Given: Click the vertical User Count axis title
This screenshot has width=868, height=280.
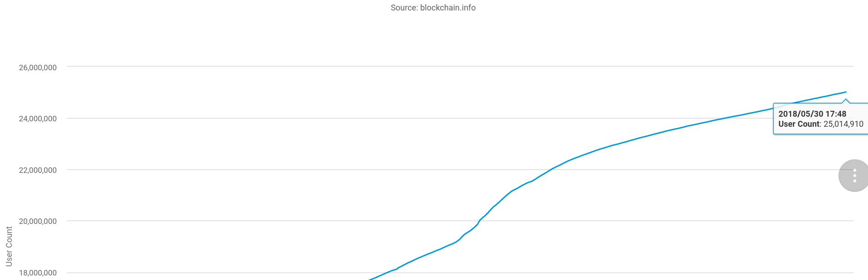Looking at the screenshot, I should pyautogui.click(x=9, y=246).
